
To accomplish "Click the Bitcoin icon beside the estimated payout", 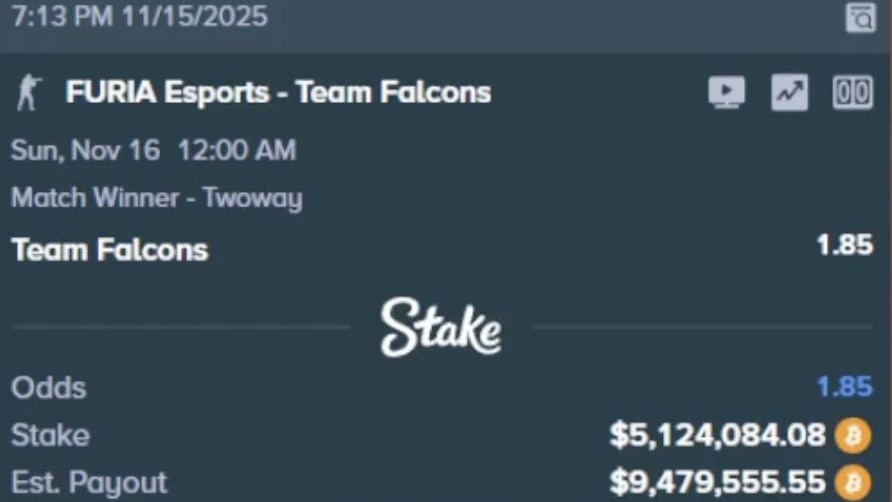I will click(x=853, y=482).
